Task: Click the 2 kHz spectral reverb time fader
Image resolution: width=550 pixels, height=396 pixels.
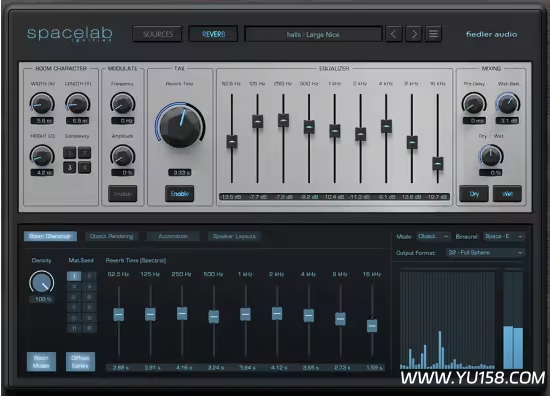Action: pyautogui.click(x=277, y=314)
